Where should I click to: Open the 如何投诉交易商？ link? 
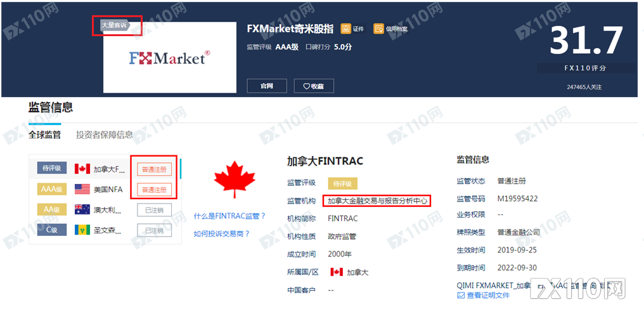pyautogui.click(x=222, y=234)
